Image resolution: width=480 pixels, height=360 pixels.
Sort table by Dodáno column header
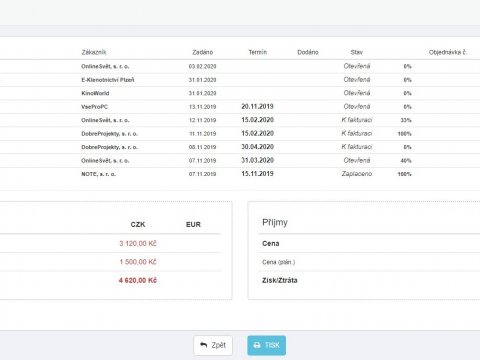click(x=308, y=52)
